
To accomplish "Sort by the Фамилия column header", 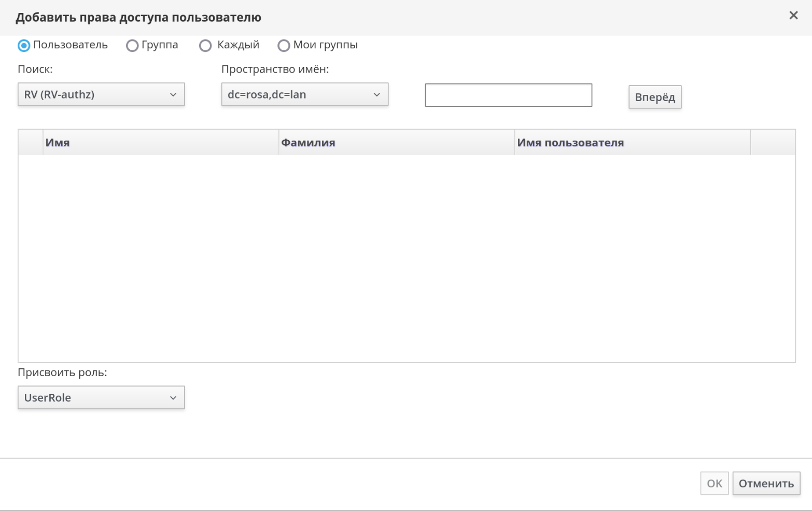I will [397, 143].
